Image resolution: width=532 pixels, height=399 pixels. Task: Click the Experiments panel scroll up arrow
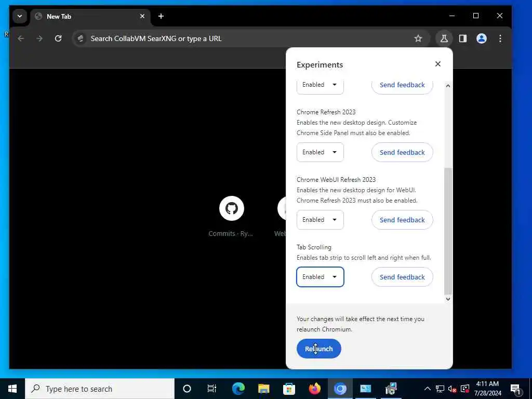pos(448,86)
